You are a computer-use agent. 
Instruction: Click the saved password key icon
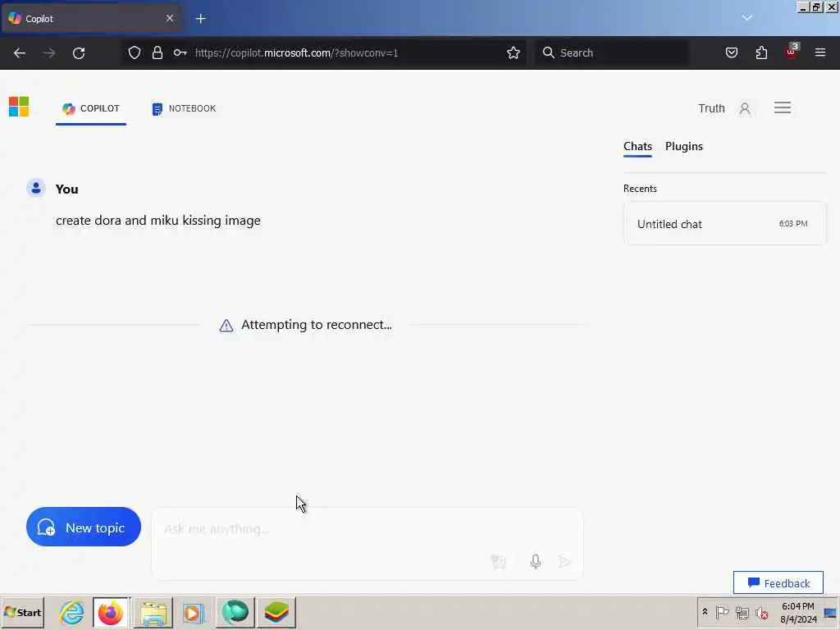180,52
